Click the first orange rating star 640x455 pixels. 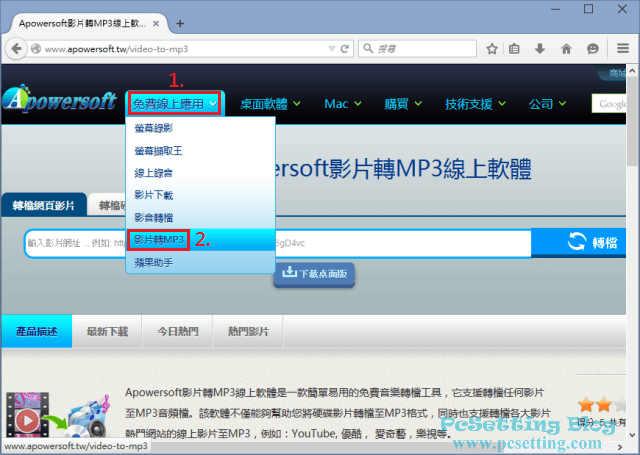pos(586,405)
